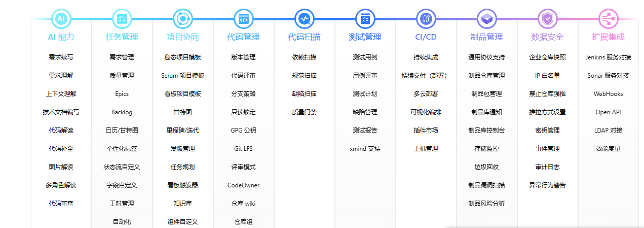644x228 pixels.
Task: Click 可视化编排 item
Action: [x=426, y=112]
